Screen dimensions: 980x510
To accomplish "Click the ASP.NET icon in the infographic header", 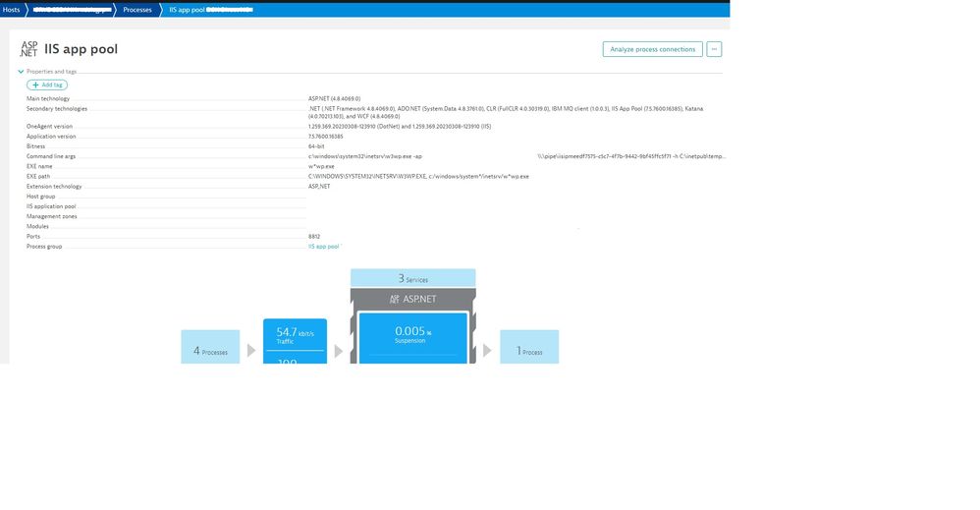I will 395,299.
